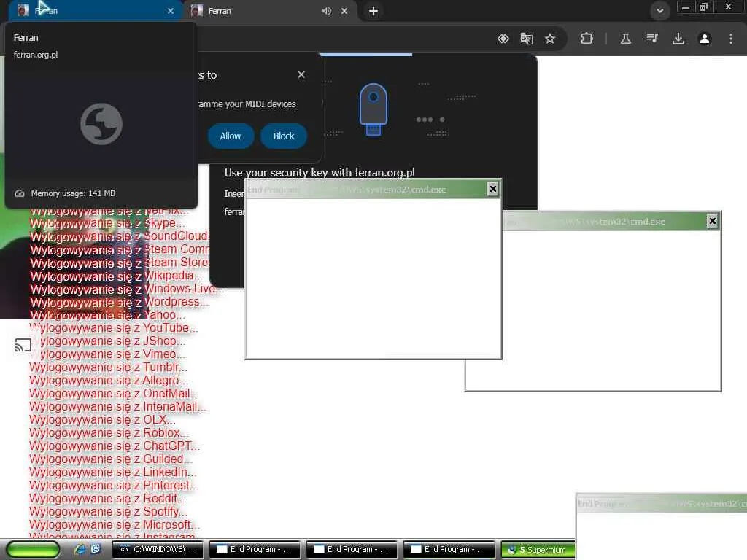Image resolution: width=747 pixels, height=560 pixels.
Task: Click "Wylogowywanie się z Microsoft" line
Action: 114,525
